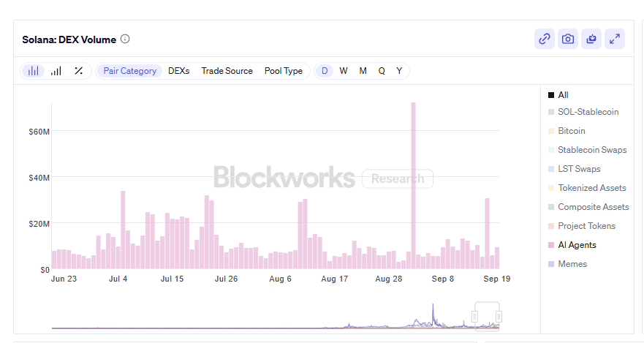Click the tallest bar above $60M
This screenshot has width=644, height=343.
[413, 186]
